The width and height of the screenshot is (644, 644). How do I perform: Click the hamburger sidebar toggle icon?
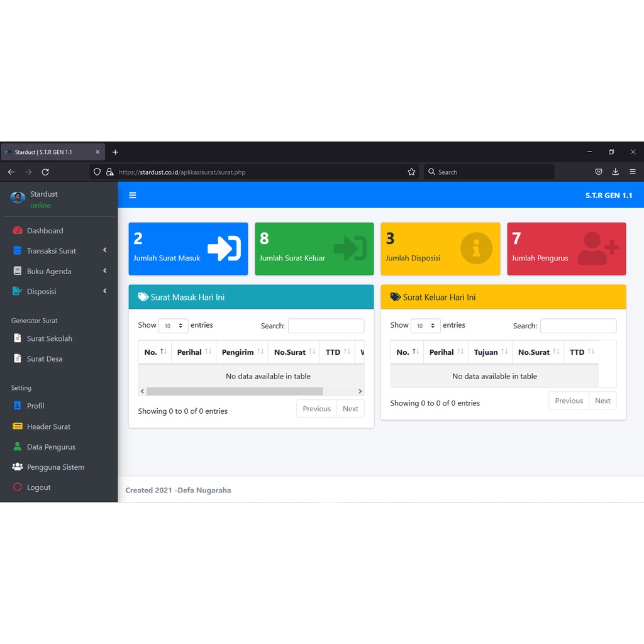(x=133, y=196)
